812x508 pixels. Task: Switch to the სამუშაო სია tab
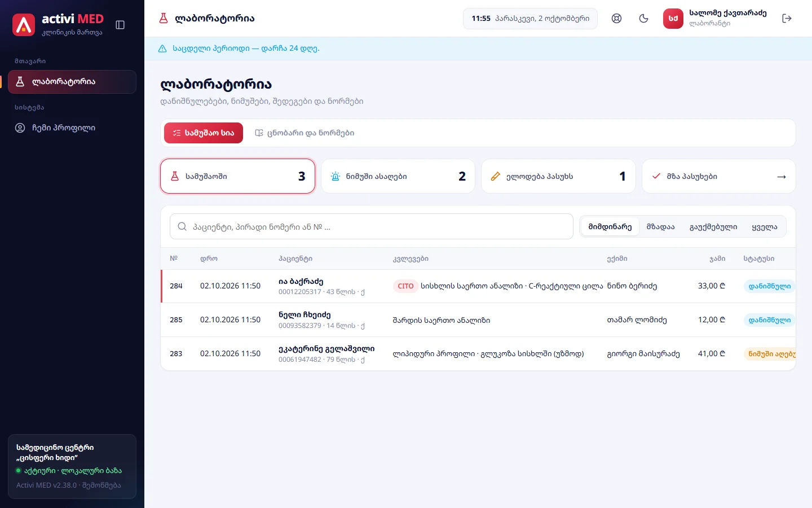tap(204, 133)
